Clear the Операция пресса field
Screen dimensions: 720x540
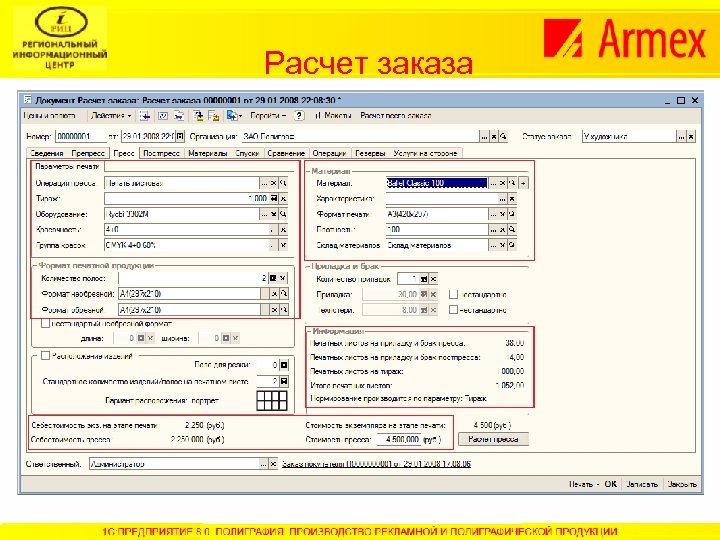[x=274, y=183]
